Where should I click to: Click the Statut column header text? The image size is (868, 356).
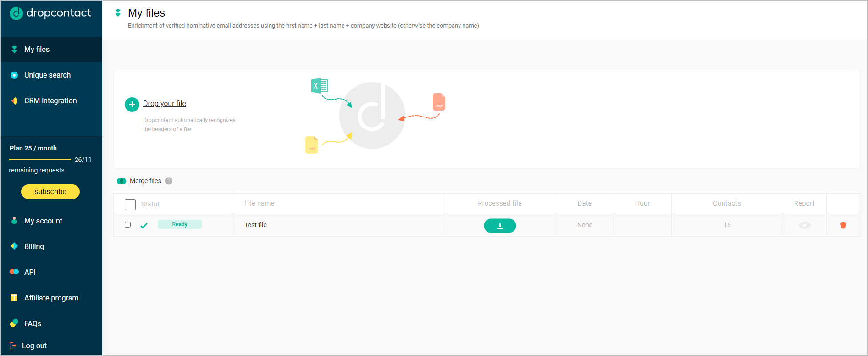coord(150,205)
